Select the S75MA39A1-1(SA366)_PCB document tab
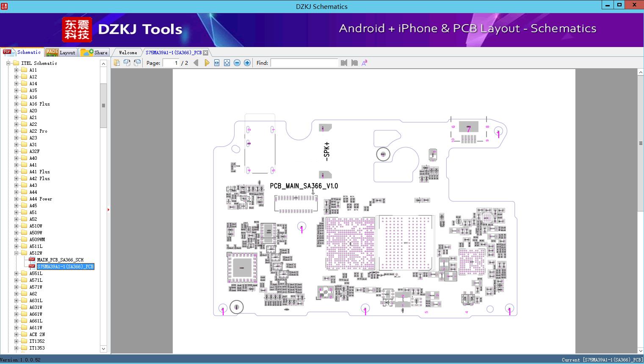 pyautogui.click(x=174, y=53)
